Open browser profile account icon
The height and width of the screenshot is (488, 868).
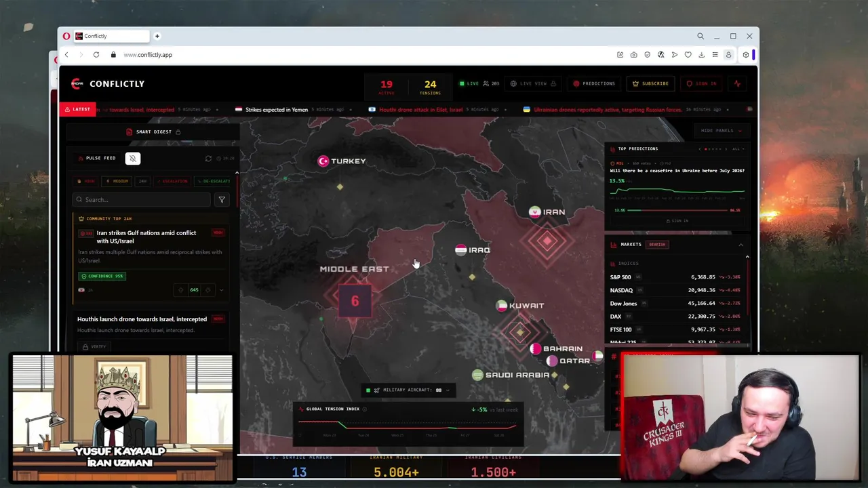pos(728,55)
